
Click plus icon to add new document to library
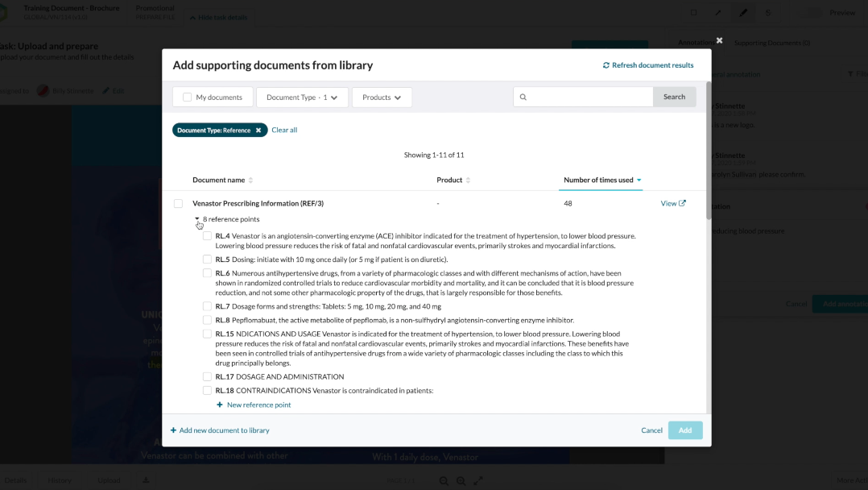(x=173, y=430)
